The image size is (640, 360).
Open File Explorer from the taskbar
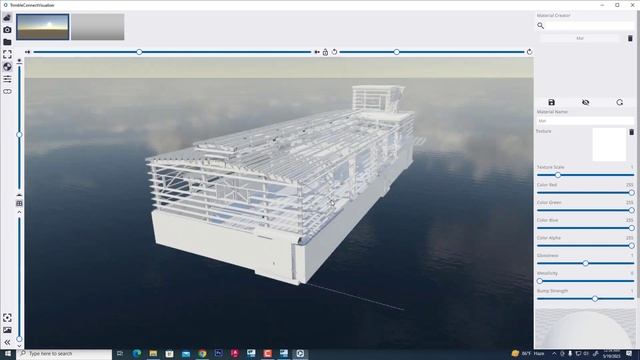coord(153,353)
